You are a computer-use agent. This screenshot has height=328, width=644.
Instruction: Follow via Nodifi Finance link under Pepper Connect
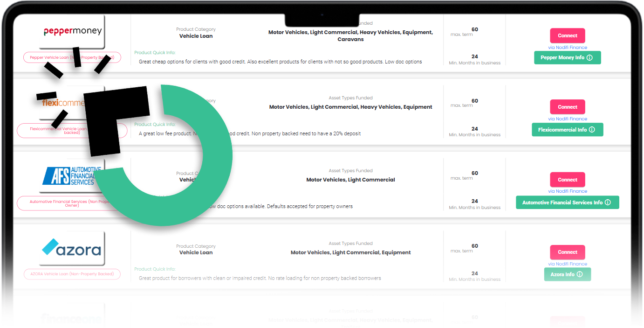[567, 48]
